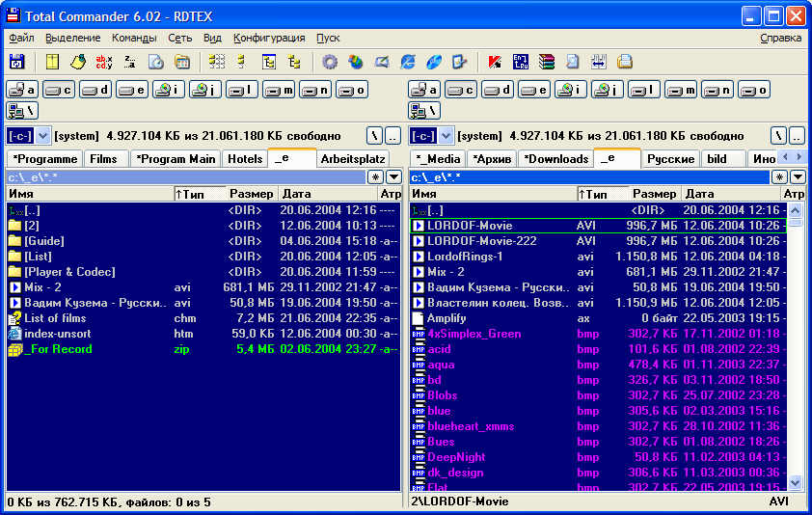Click the gray gear toolbar icon
Screen dimensions: 812x515
pyautogui.click(x=330, y=62)
